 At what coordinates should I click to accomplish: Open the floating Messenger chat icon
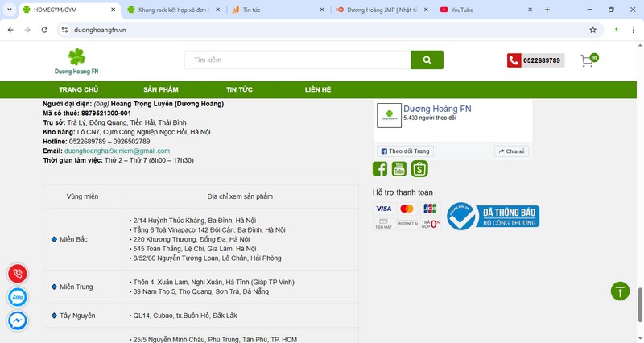pos(17,320)
